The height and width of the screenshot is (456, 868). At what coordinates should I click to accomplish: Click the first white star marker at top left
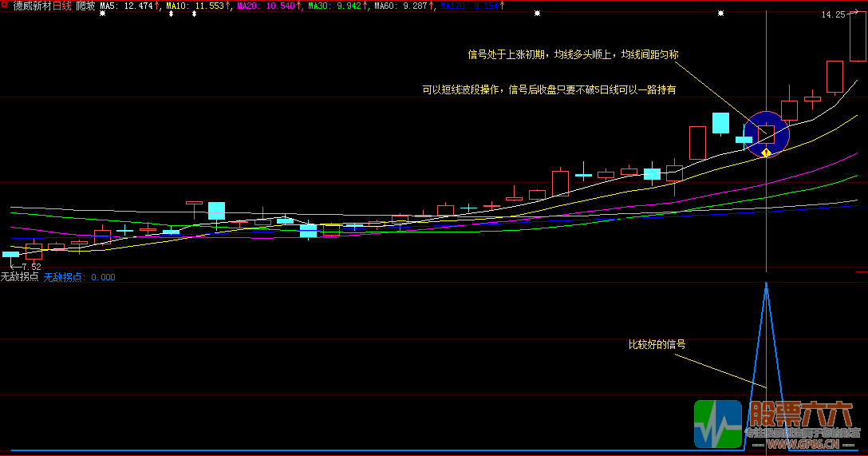102,14
